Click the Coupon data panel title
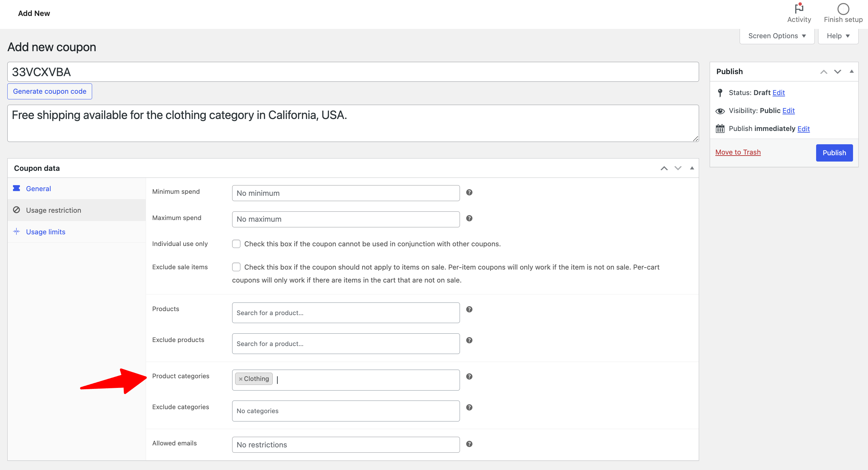Viewport: 868px width, 470px height. coord(37,168)
